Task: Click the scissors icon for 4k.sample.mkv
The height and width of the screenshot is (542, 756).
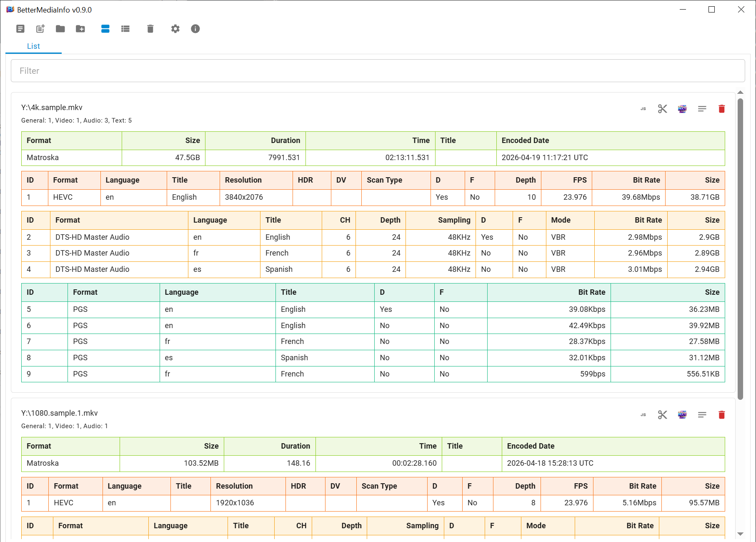Action: [x=663, y=109]
